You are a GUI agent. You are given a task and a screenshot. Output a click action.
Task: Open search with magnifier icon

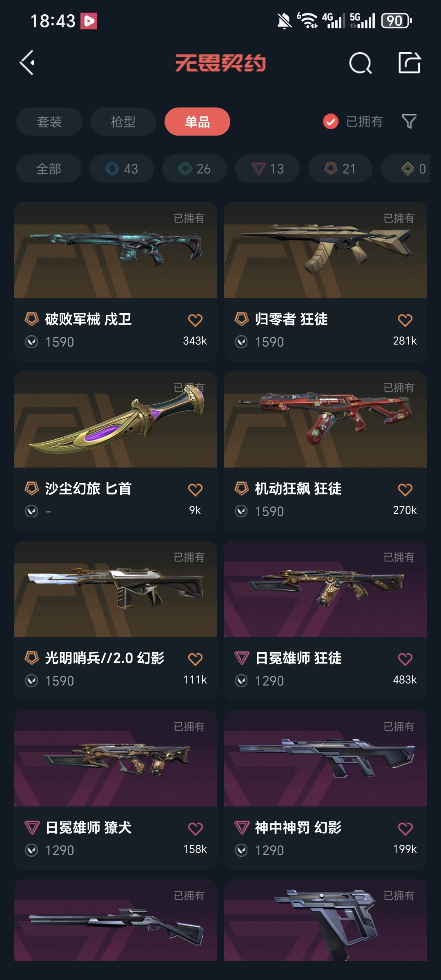[x=361, y=63]
